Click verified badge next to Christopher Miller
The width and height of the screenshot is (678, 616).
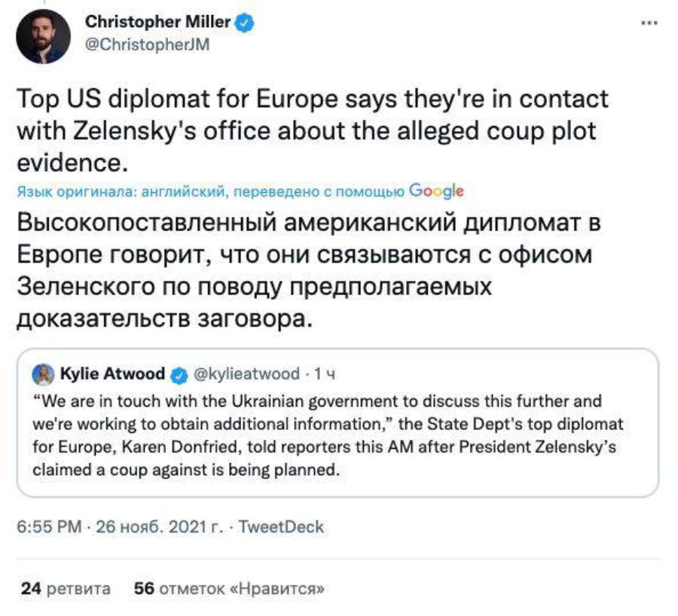pos(244,23)
